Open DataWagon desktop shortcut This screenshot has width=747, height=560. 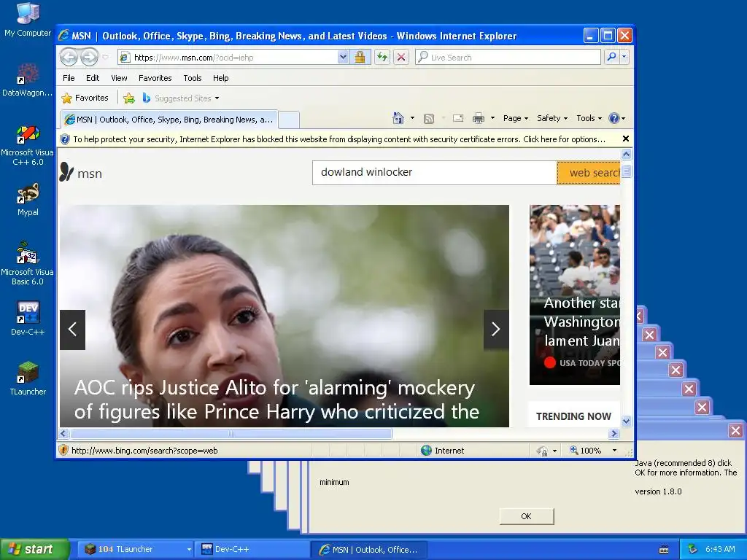(x=28, y=80)
